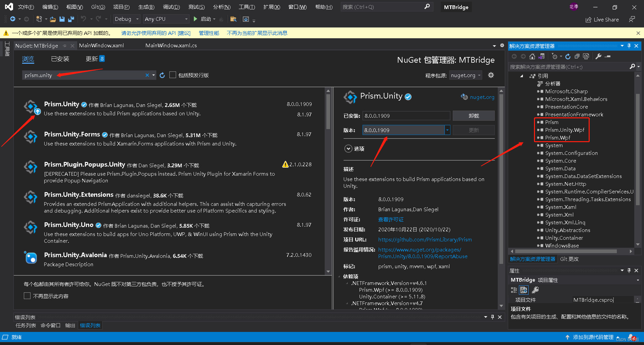Open the MTBridge project properties dropdown
Image resolution: width=644 pixels, height=345 pixels.
[x=638, y=280]
